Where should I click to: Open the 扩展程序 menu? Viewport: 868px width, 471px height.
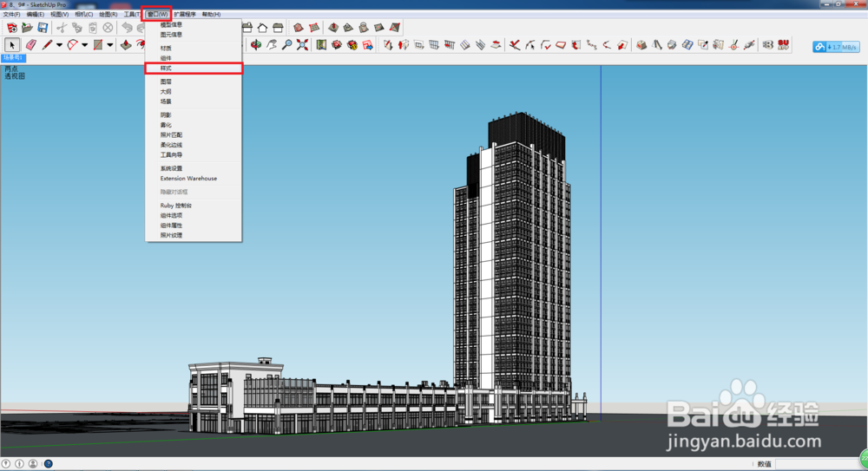point(185,15)
